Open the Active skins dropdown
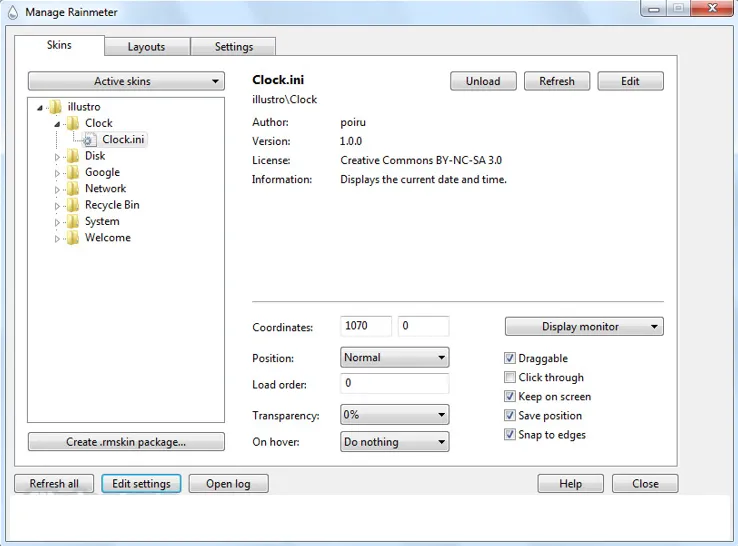The image size is (738, 546). [x=126, y=81]
